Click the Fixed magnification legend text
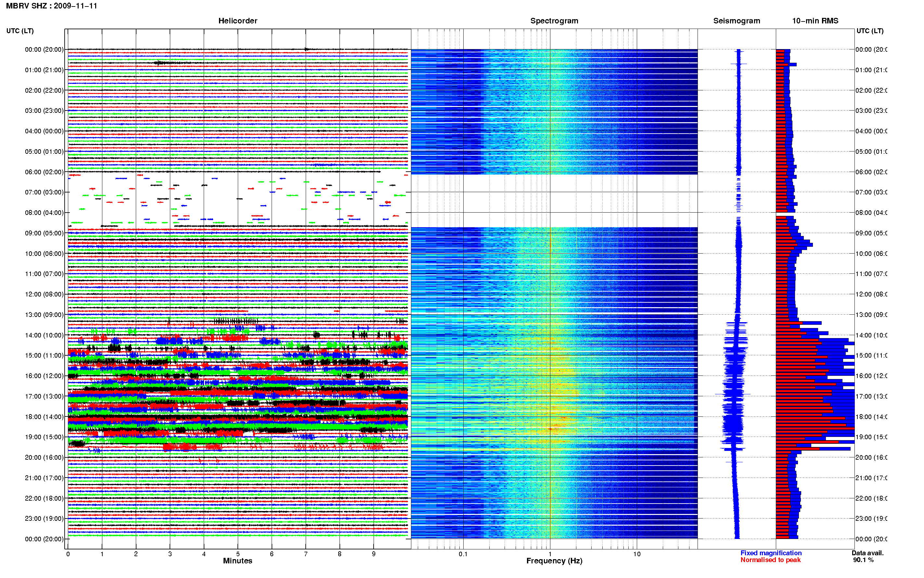The width and height of the screenshot is (924, 578). tap(771, 553)
